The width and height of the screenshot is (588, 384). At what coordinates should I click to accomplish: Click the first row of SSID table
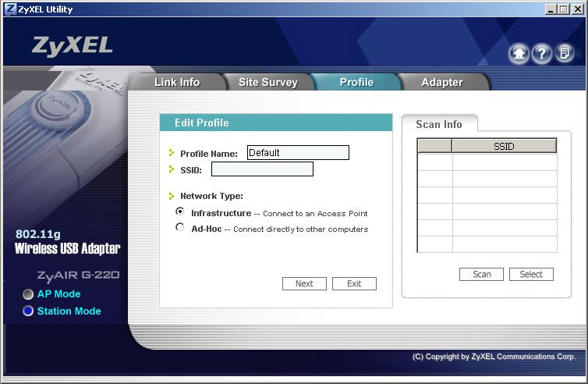[x=487, y=162]
